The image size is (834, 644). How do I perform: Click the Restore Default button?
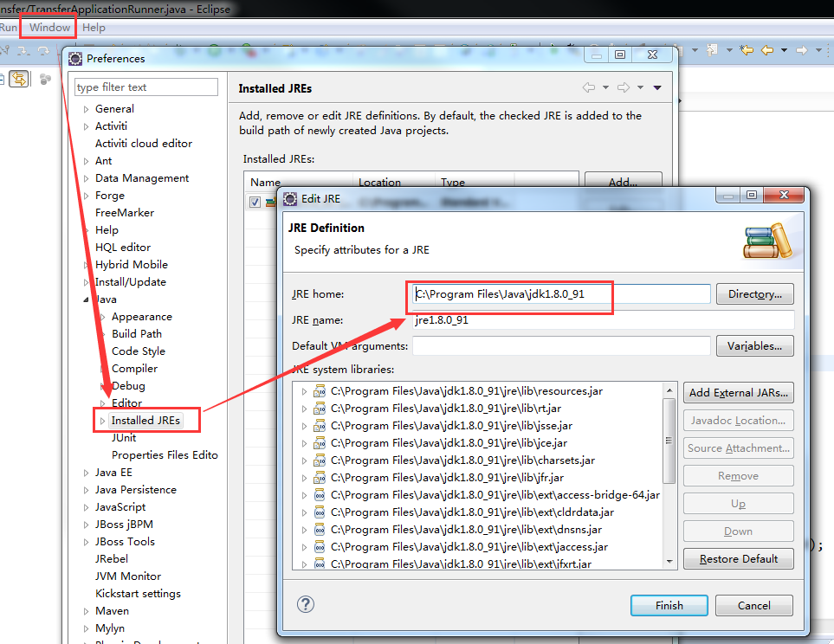click(738, 559)
